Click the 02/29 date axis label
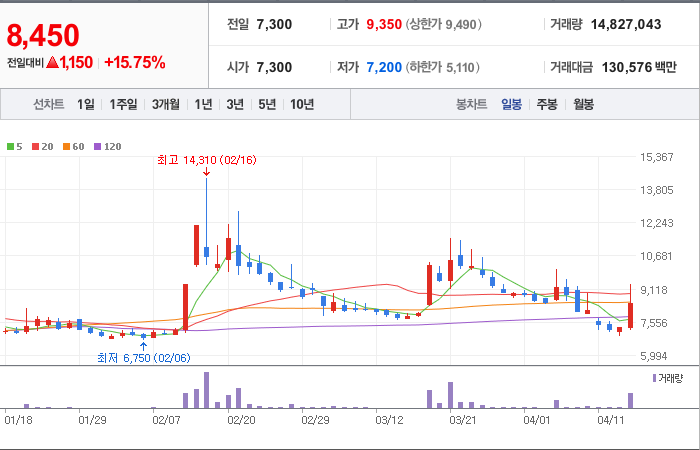700x450 pixels. (x=315, y=421)
